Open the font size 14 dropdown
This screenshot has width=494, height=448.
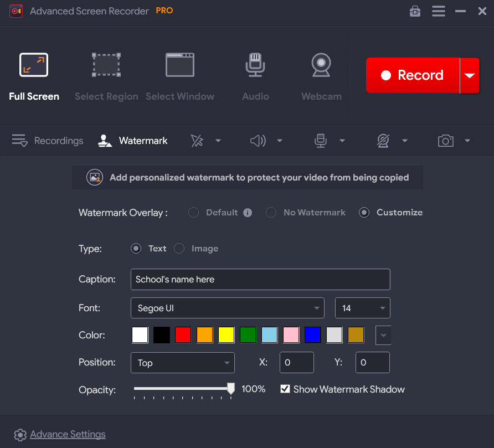(363, 308)
